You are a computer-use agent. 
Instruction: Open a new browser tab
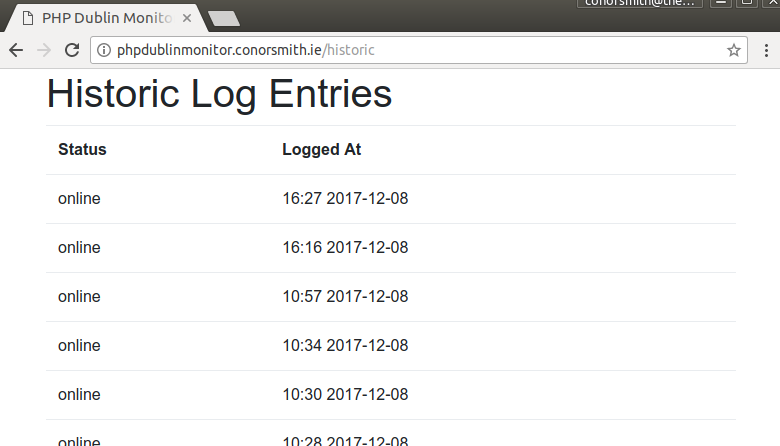(x=224, y=19)
